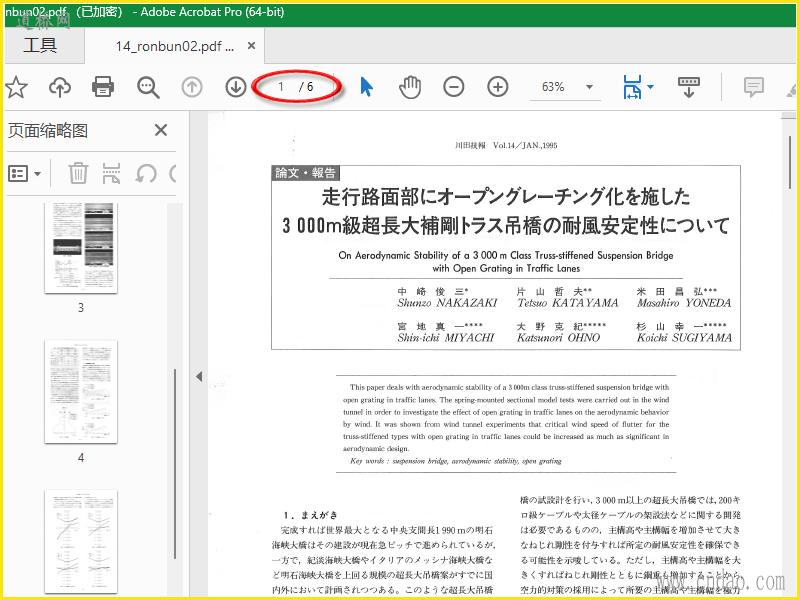Select the page 4 thumbnail
Viewport: 800px width, 600px height.
pyautogui.click(x=81, y=391)
